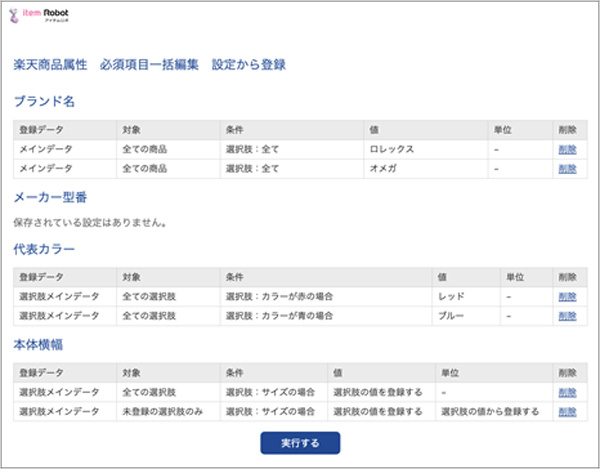Delete the ロレックス brand row
The image size is (600, 469).
[567, 150]
